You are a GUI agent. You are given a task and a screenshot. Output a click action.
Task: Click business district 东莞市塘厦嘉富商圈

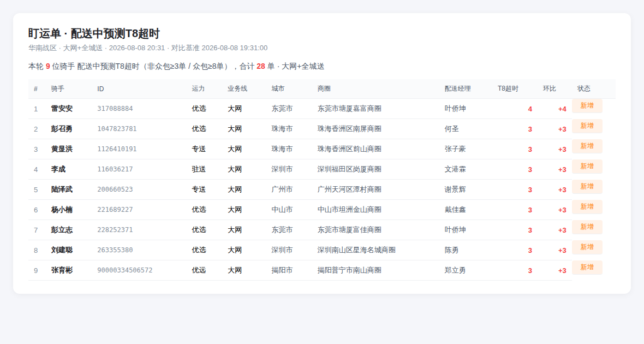(x=349, y=109)
